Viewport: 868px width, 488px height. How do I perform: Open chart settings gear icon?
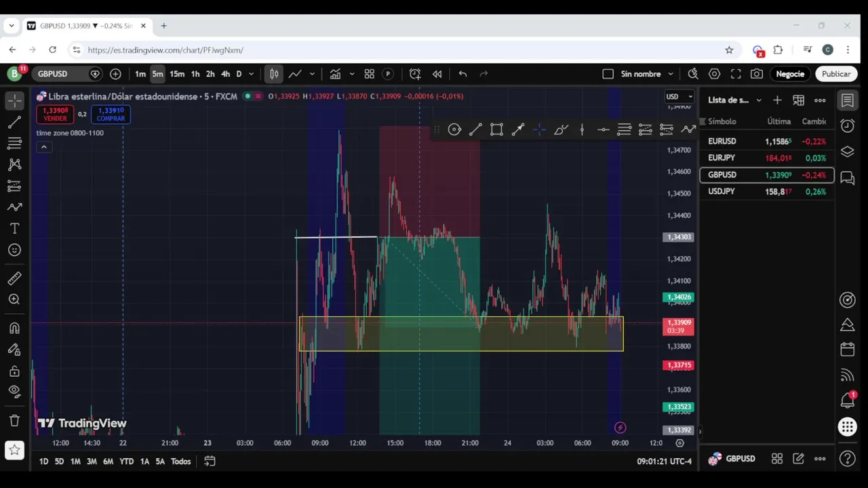coord(714,74)
